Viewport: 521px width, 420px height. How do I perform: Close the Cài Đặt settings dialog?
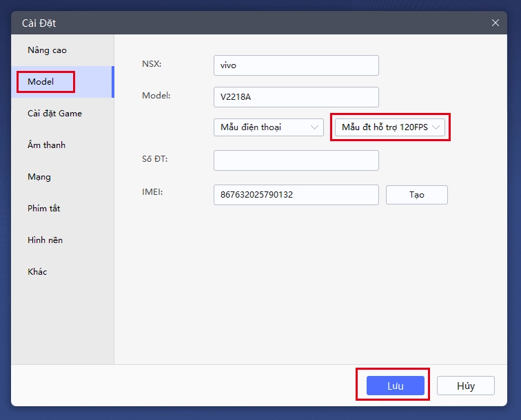coord(495,23)
